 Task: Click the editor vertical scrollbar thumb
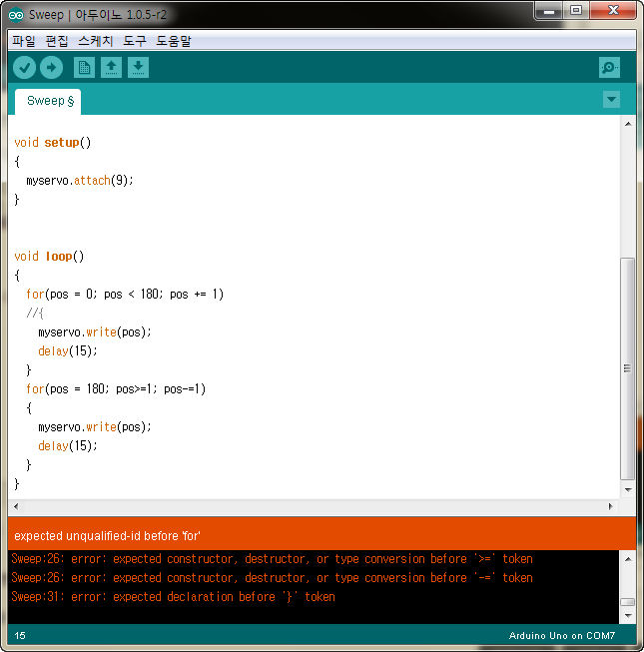tap(627, 368)
